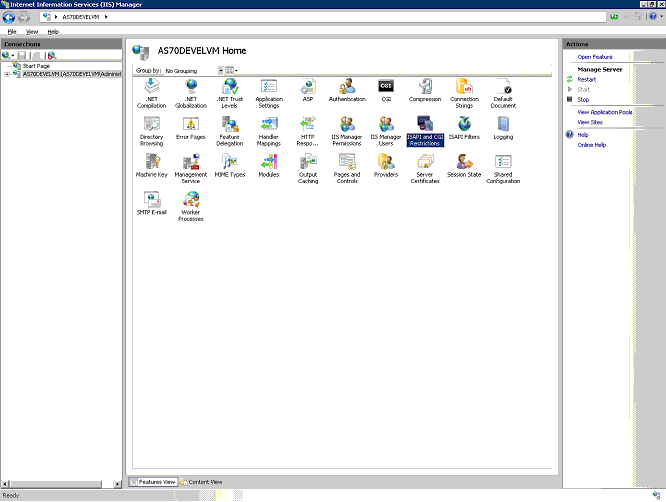Image resolution: width=666 pixels, height=502 pixels.
Task: Click the delete connection icon in Connections toolbar
Action: coord(52,55)
